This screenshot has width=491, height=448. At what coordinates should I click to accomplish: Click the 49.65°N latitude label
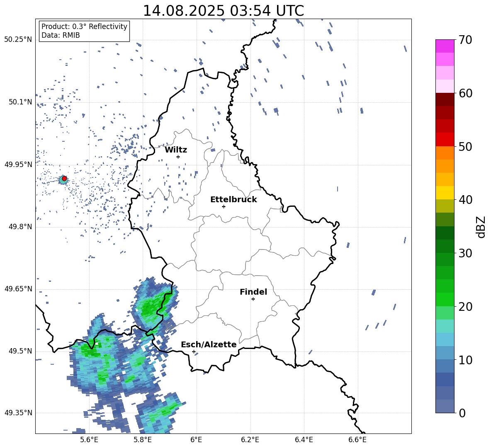pyautogui.click(x=18, y=289)
